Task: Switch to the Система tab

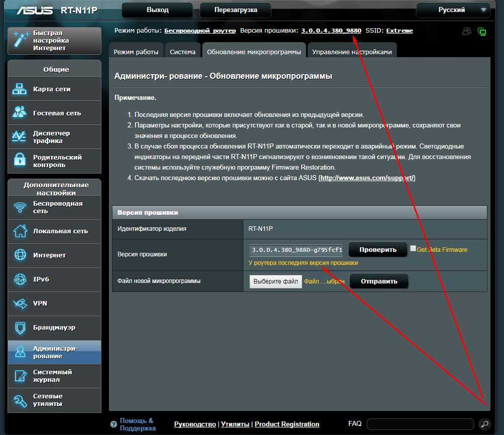Action: pos(183,52)
